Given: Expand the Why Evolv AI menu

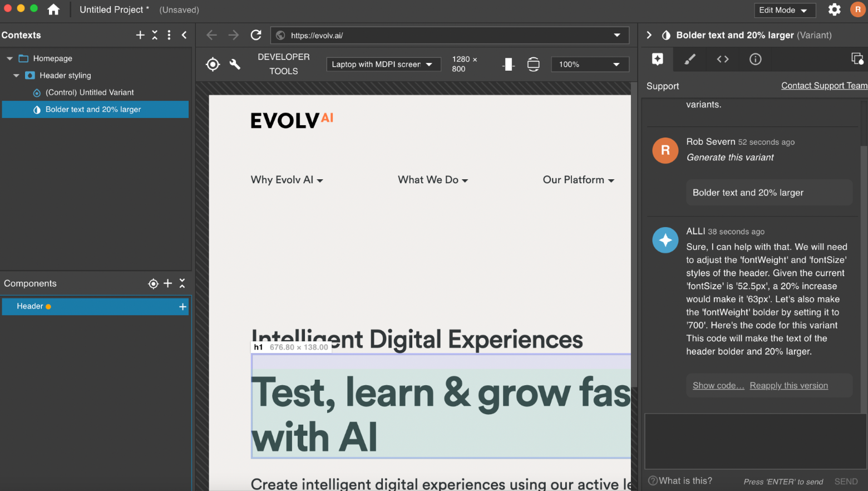Looking at the screenshot, I should [x=287, y=180].
